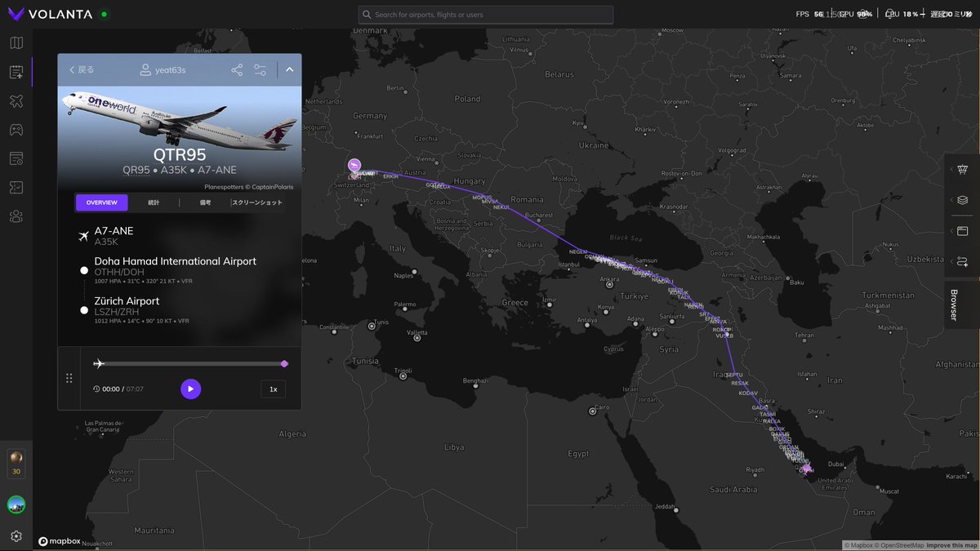Click the ERKIR waypoint label

[x=391, y=176]
